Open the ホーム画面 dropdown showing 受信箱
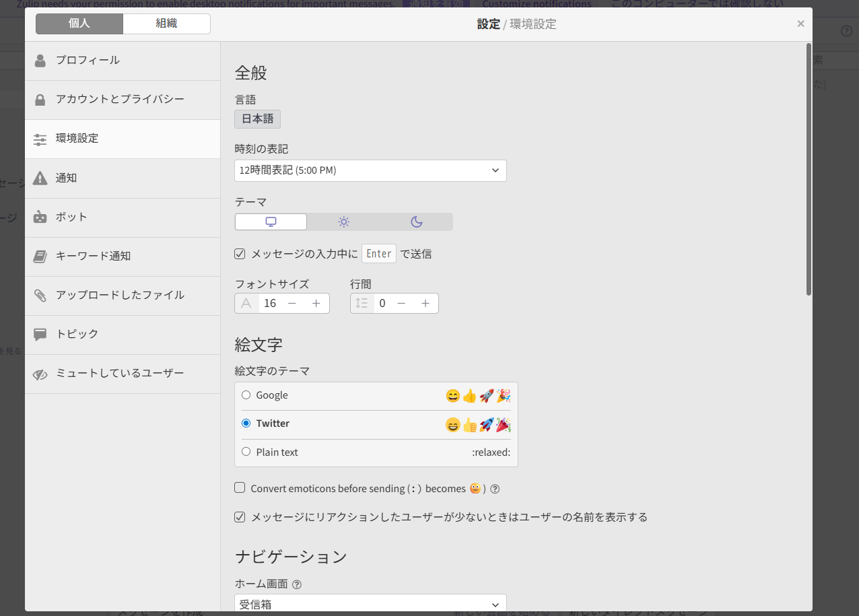This screenshot has height=616, width=859. 370,604
